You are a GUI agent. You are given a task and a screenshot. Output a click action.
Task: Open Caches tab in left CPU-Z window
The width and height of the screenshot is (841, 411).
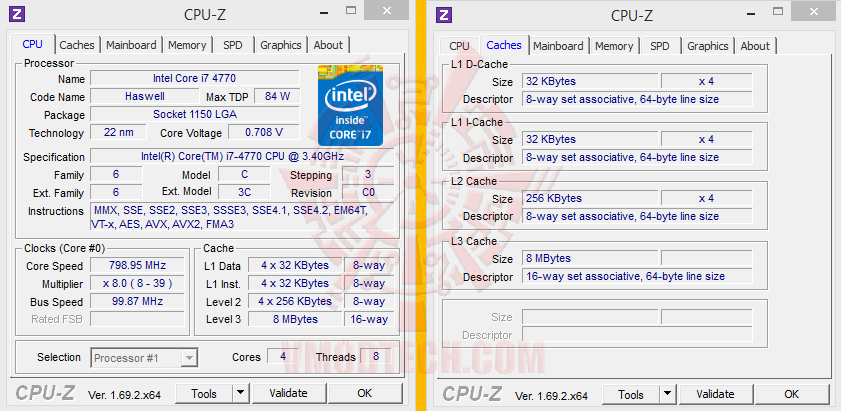77,45
